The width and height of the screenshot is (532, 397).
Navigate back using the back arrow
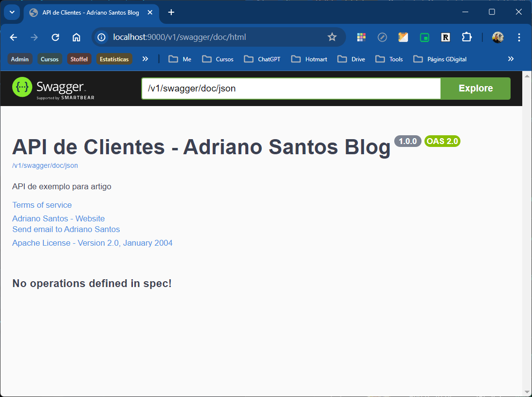13,37
